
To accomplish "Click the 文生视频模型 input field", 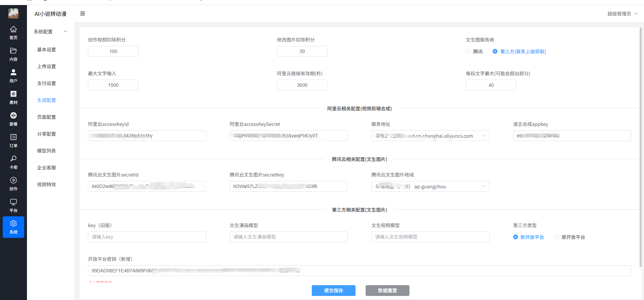I will click(x=430, y=237).
